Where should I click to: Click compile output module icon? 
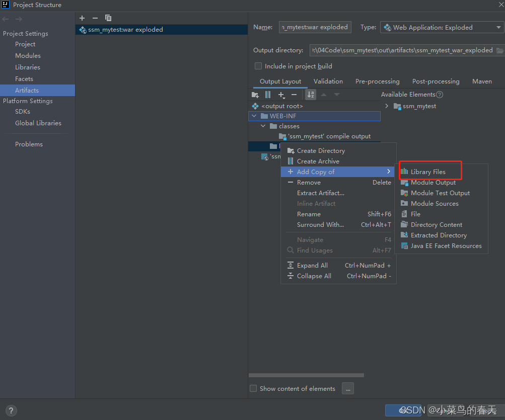[x=283, y=136]
